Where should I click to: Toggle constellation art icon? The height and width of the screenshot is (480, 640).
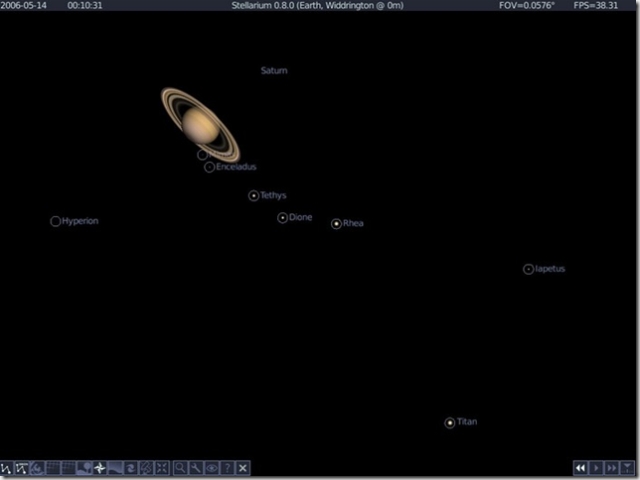(37, 468)
